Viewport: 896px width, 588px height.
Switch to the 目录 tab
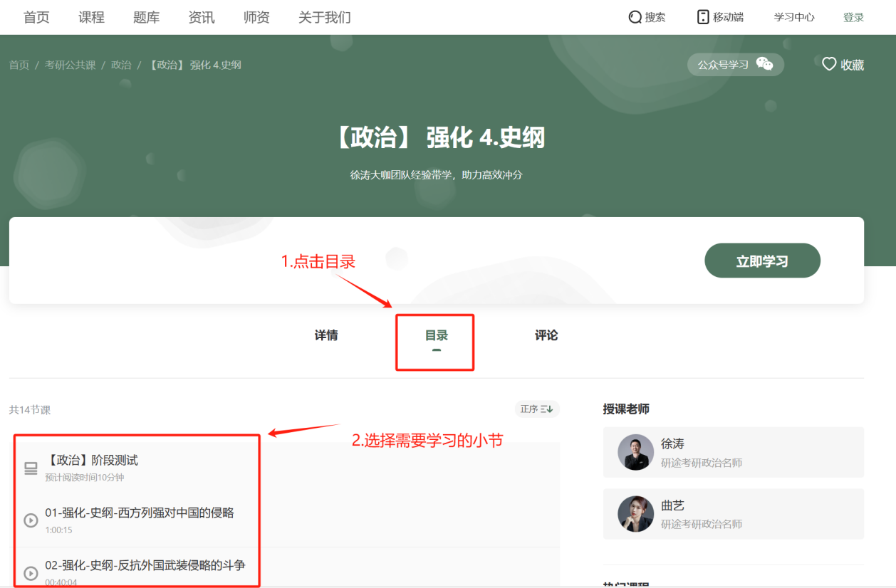point(437,335)
